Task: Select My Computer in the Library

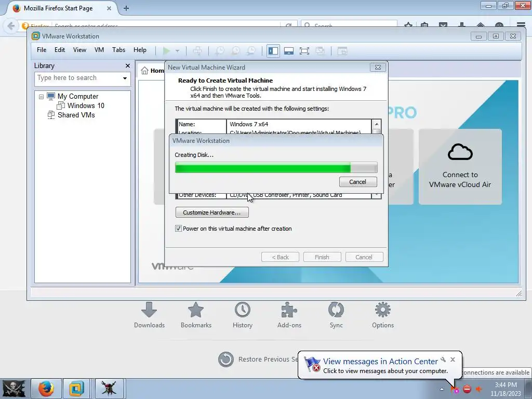Action: [78, 96]
